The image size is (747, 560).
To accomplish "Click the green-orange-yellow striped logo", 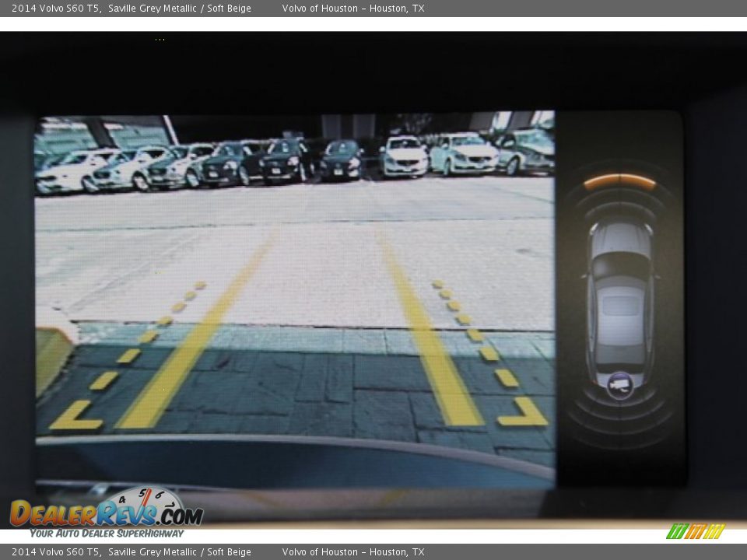I will point(695,531).
